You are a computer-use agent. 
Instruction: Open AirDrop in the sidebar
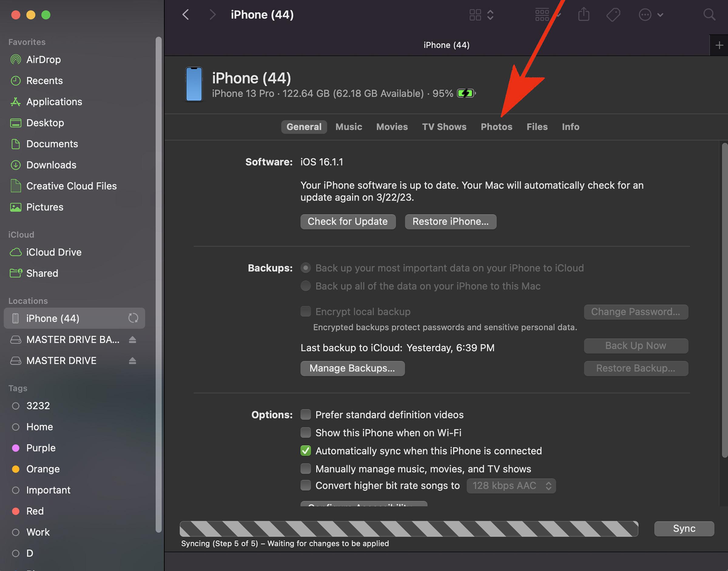click(x=43, y=59)
